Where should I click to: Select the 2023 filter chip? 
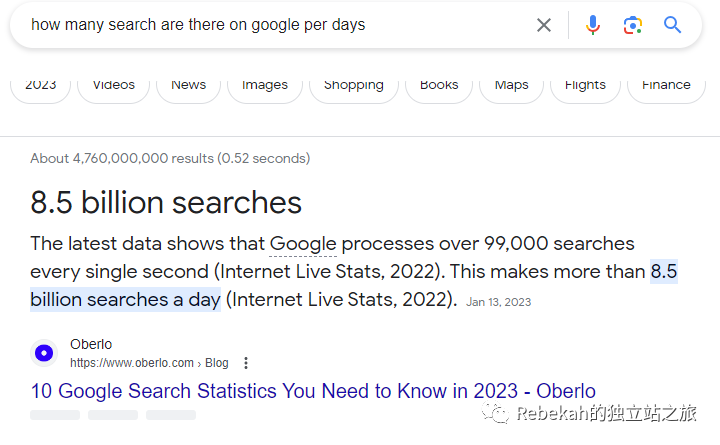tap(40, 86)
